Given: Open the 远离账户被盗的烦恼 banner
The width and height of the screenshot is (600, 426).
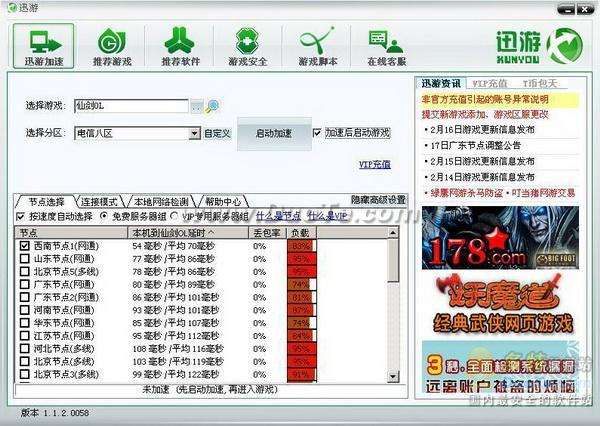Looking at the screenshot, I should pyautogui.click(x=500, y=368).
